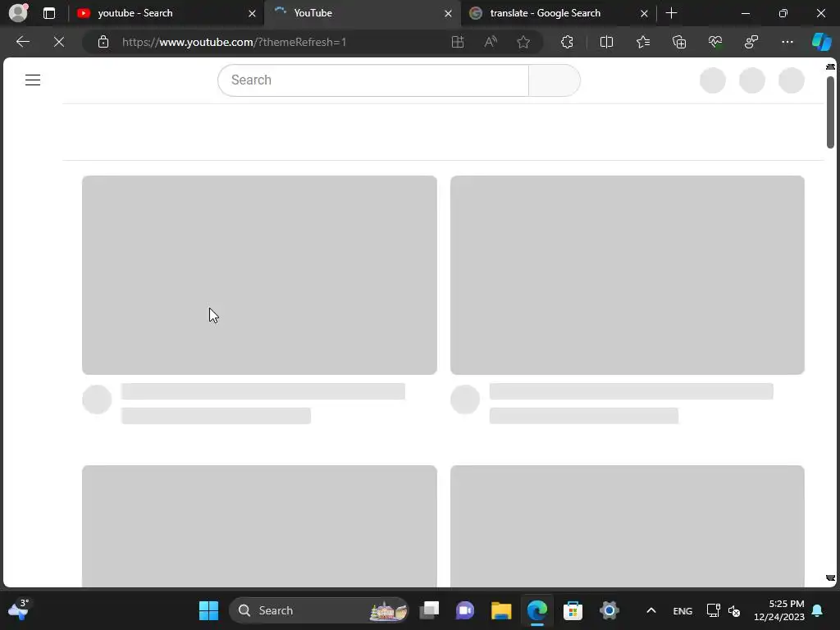Open the Chat app on taskbar
The height and width of the screenshot is (630, 840).
[465, 610]
